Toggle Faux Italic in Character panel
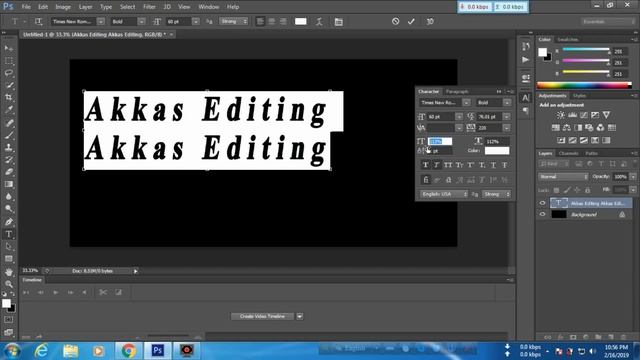The width and height of the screenshot is (640, 360). 437,165
